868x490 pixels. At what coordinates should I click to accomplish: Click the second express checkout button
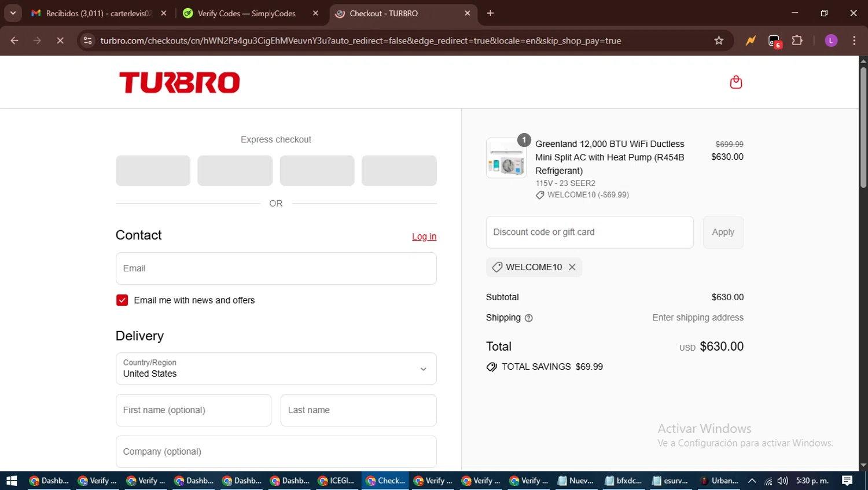click(x=235, y=171)
